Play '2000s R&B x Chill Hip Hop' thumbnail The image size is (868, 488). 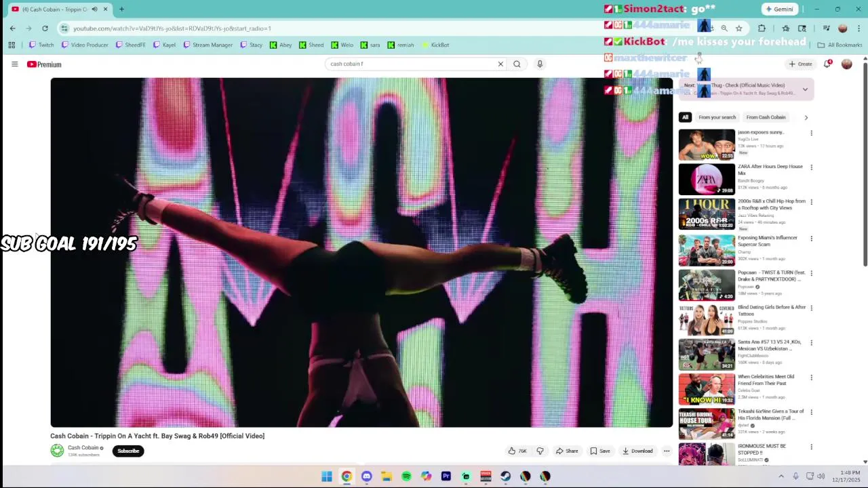point(707,214)
